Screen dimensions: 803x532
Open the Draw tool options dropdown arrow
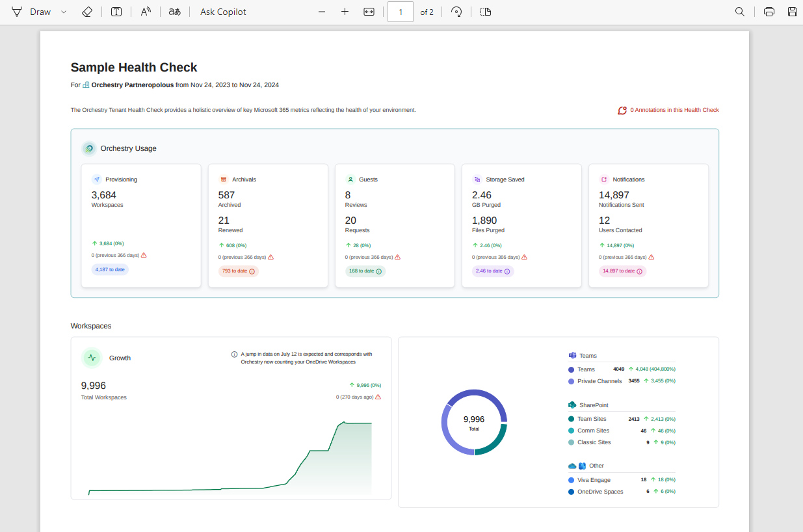(64, 12)
